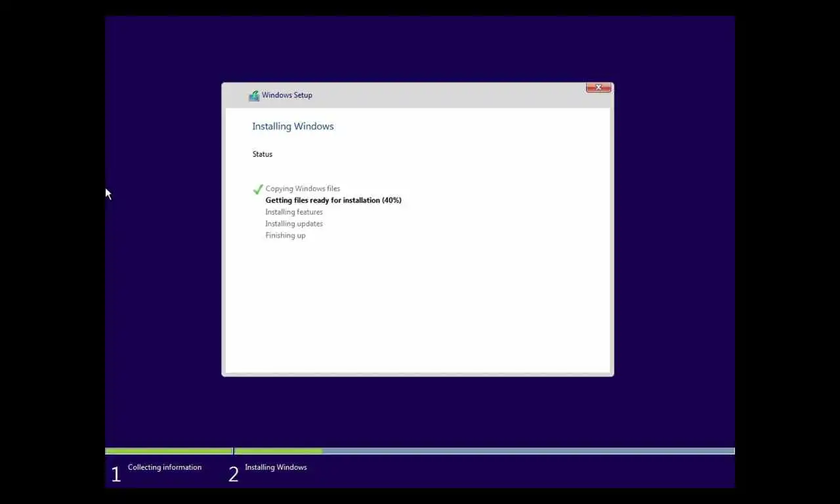The height and width of the screenshot is (504, 840).
Task: Click 'Getting files ready for installation (40%)'
Action: (333, 200)
